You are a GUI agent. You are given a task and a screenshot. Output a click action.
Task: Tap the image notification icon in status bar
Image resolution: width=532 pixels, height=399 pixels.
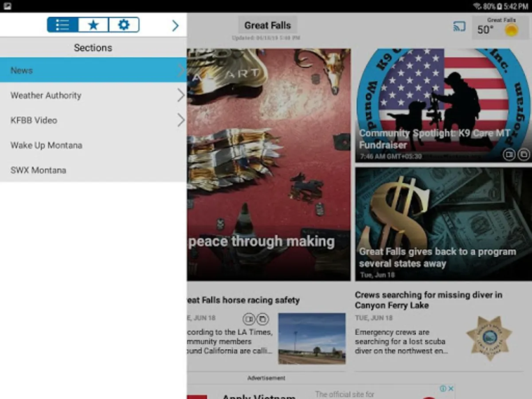(7, 6)
